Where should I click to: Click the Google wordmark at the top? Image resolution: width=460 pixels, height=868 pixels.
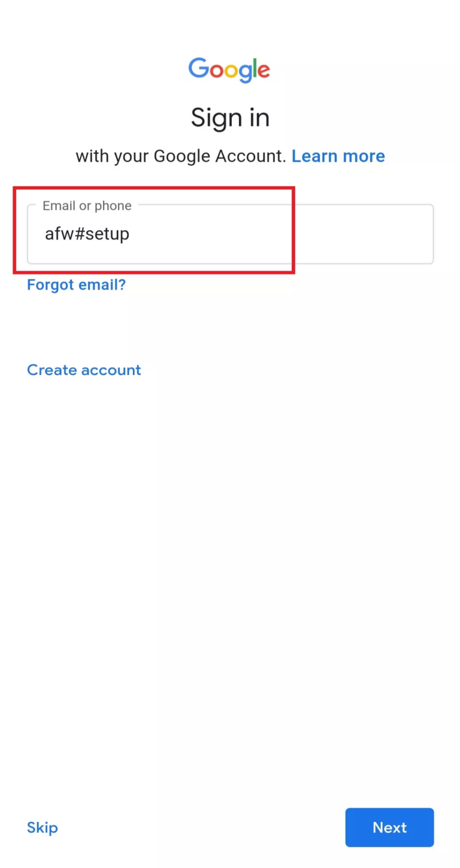point(229,70)
